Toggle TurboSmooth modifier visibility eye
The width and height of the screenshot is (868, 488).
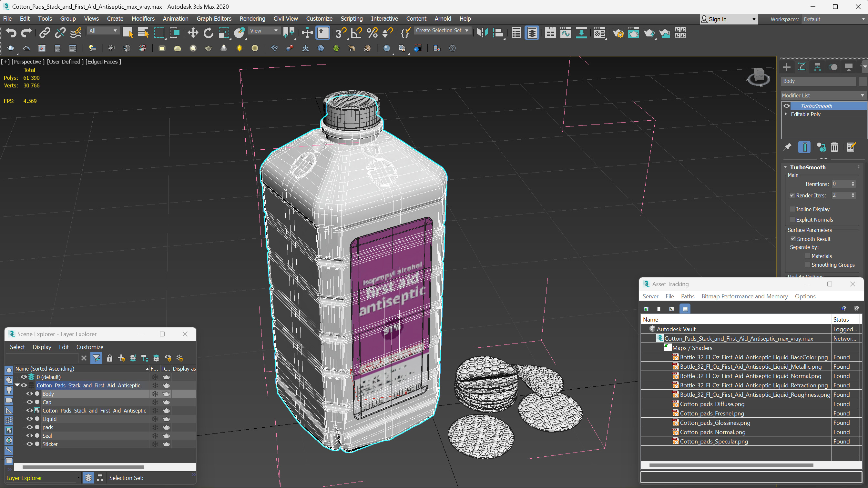786,106
